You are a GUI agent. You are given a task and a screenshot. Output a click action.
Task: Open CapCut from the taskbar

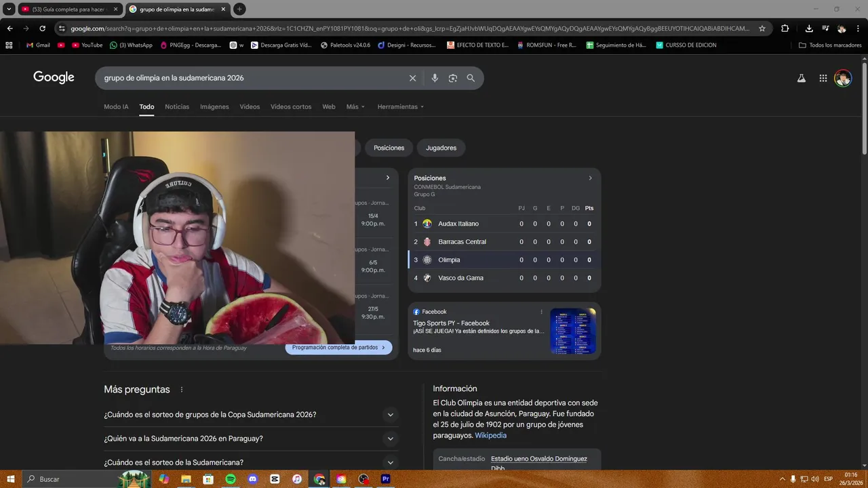tap(275, 479)
